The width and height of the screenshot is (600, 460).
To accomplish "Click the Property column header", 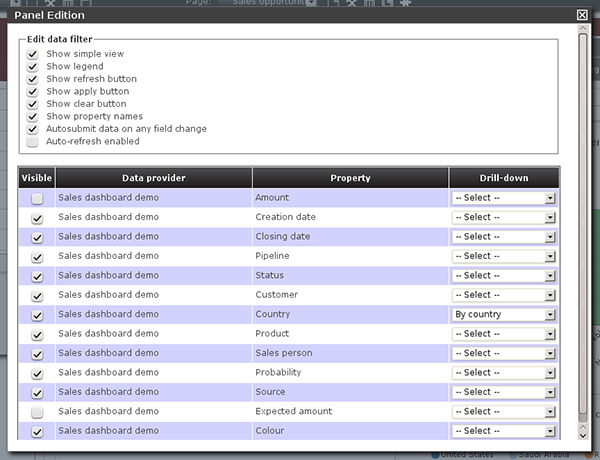I will tap(350, 178).
